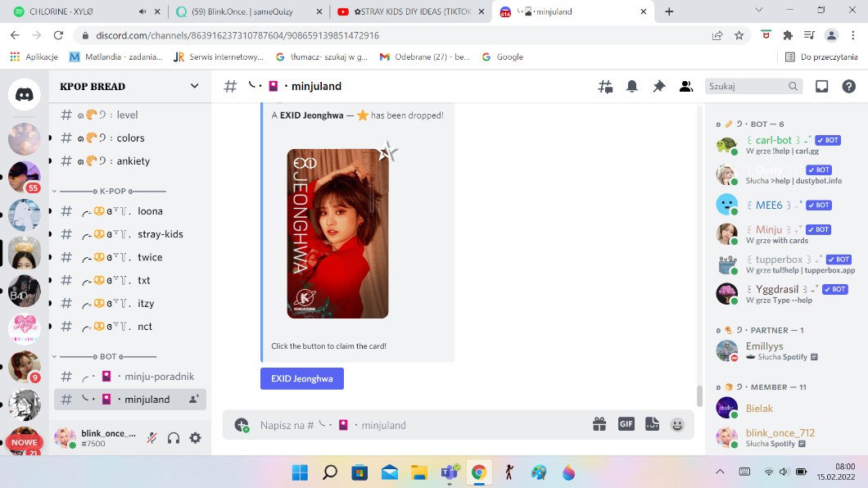The image size is (868, 488).
Task: Switch to the Blink.Once sameQuizy tab
Action: point(251,11)
